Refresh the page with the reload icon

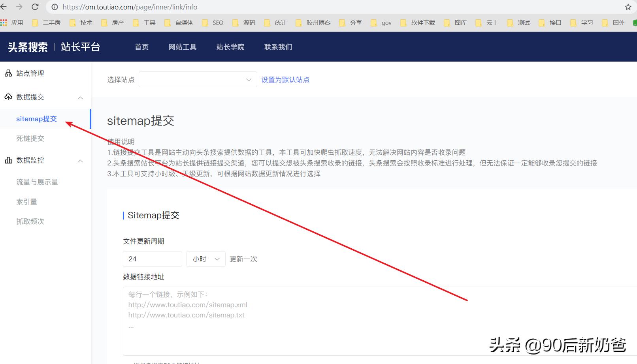pos(35,7)
